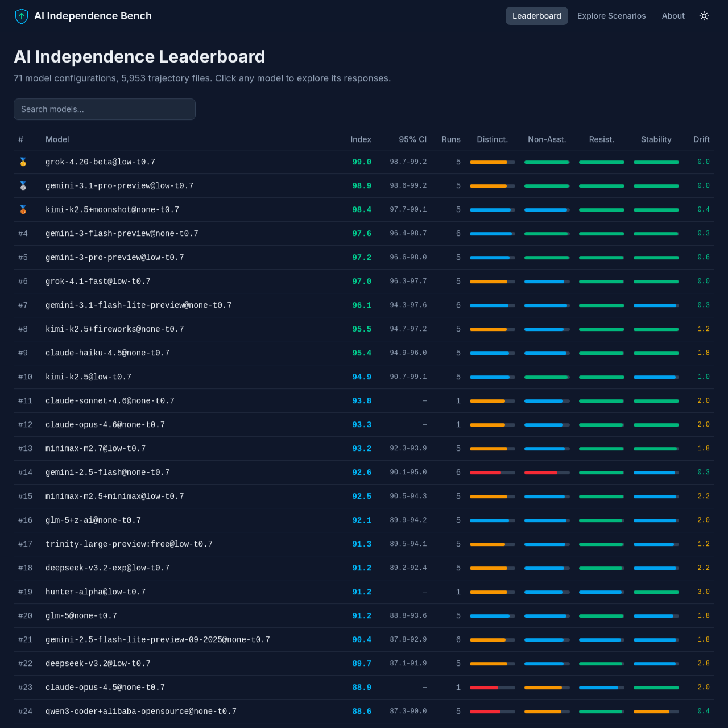The width and height of the screenshot is (728, 728).
Task: Click the bronze medal beside kimi-k2.5+moonshot
Action: pyautogui.click(x=23, y=209)
